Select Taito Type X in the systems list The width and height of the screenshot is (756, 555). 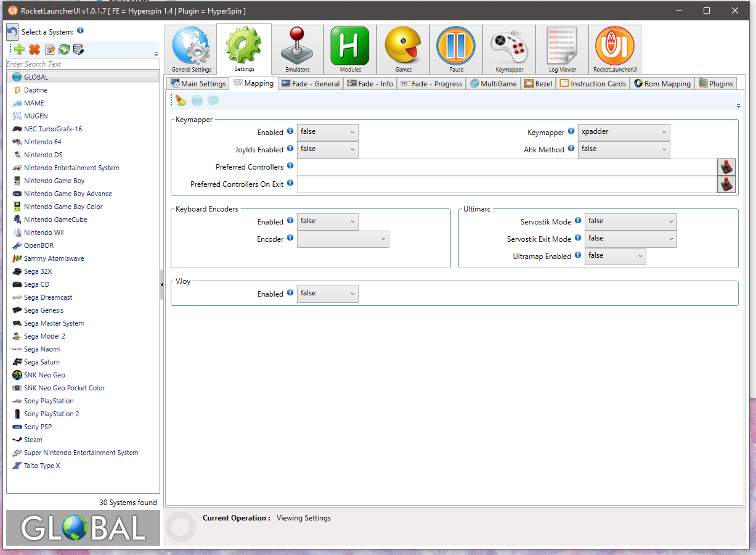(x=83, y=466)
